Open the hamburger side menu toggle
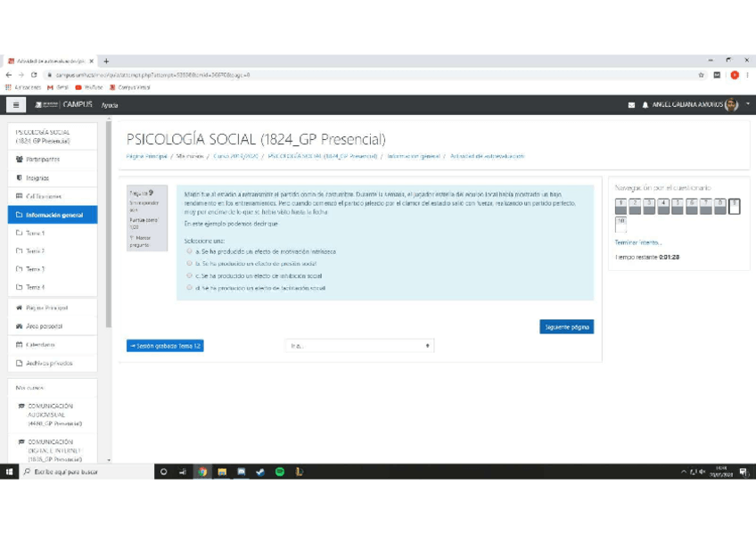Viewport: 756px width, 534px height. coord(16,104)
